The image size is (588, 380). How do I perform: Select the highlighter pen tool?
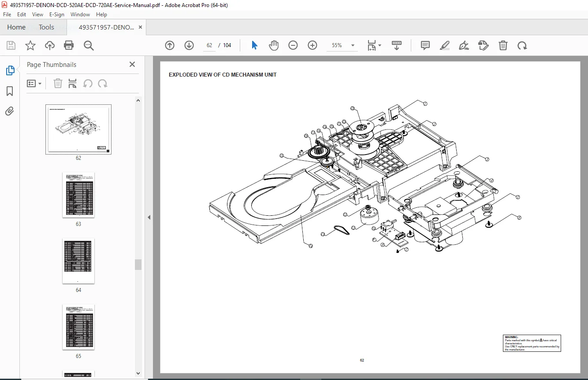click(x=445, y=45)
